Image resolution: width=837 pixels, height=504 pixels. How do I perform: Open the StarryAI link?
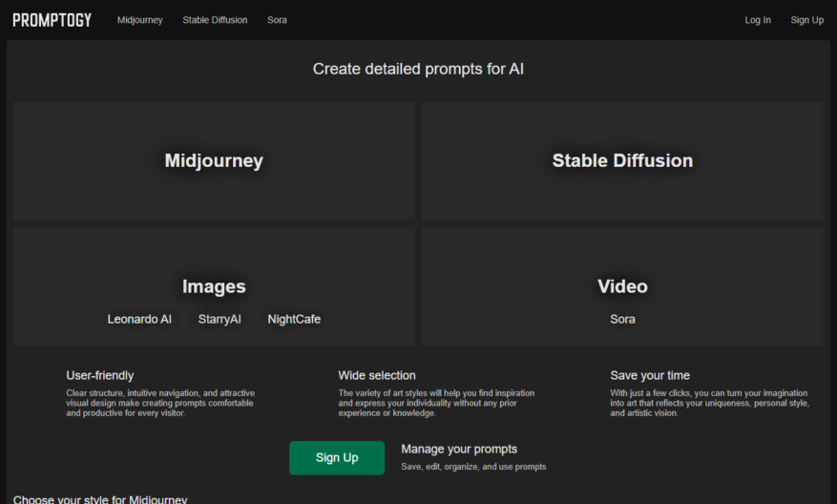(x=220, y=319)
